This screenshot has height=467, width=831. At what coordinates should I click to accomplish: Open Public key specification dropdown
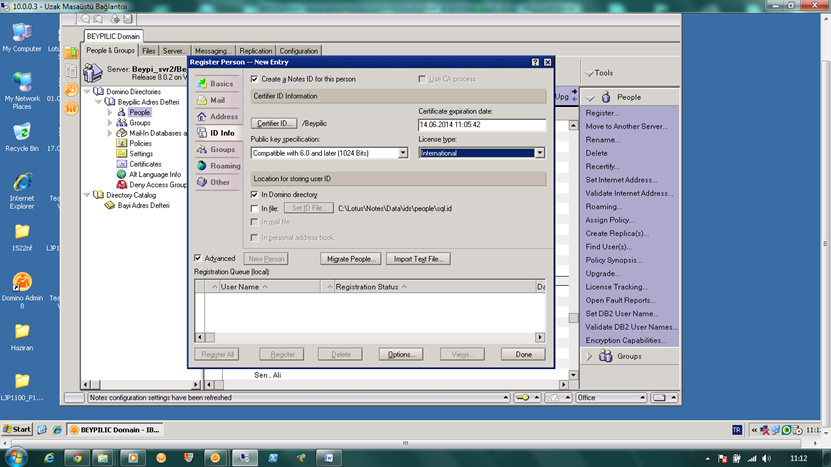[403, 153]
